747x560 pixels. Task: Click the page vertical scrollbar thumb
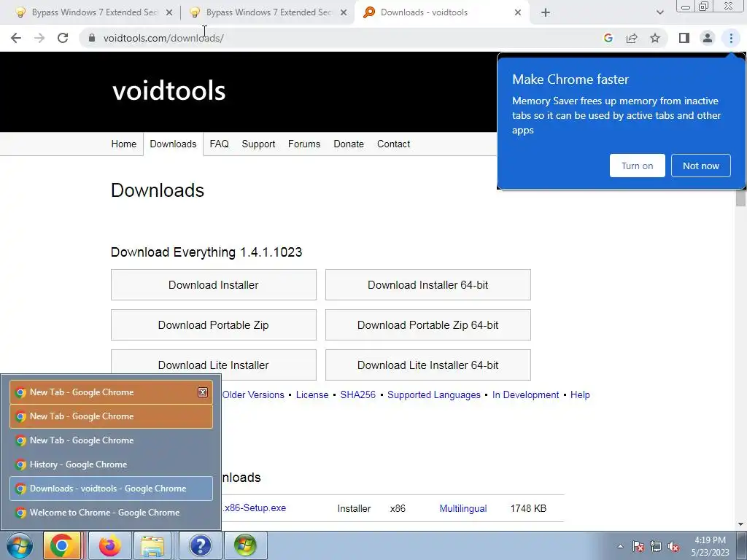click(x=740, y=198)
